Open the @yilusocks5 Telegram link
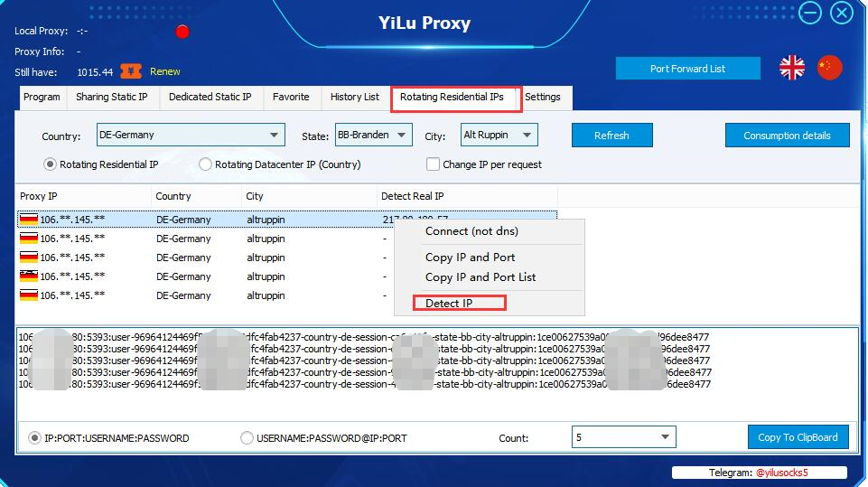 781,473
